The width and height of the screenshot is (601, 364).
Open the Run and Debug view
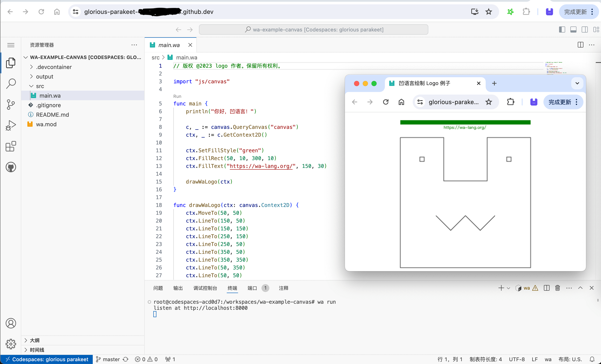pos(11,125)
